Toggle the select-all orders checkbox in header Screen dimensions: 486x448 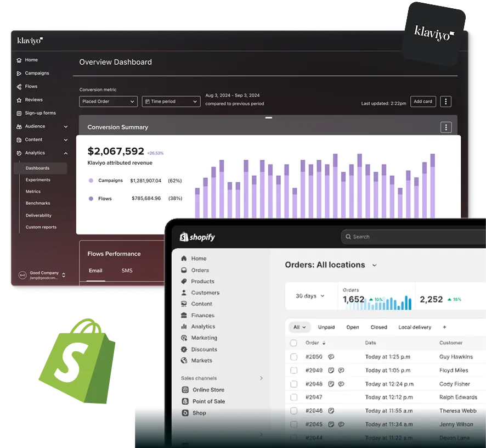pos(293,343)
